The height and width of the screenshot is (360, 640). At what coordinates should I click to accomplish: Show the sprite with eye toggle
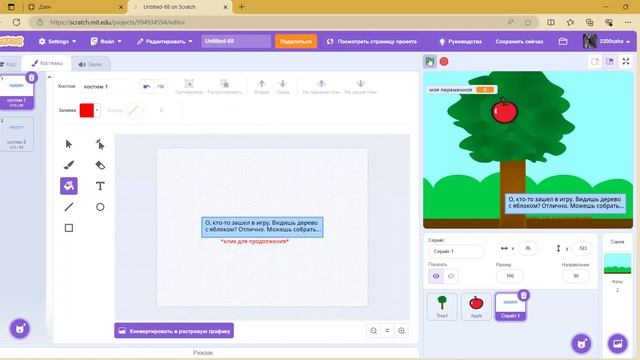pyautogui.click(x=436, y=276)
